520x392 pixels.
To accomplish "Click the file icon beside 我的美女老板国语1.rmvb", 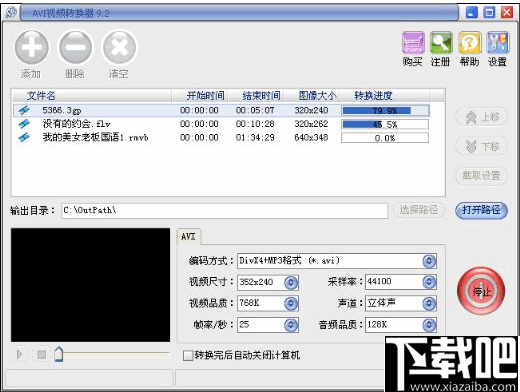I will click(24, 137).
